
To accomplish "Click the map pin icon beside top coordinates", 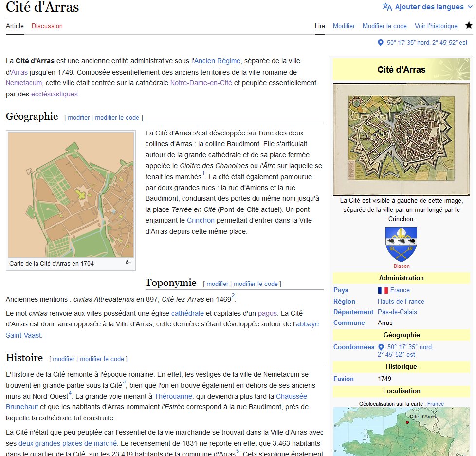I will pos(381,43).
